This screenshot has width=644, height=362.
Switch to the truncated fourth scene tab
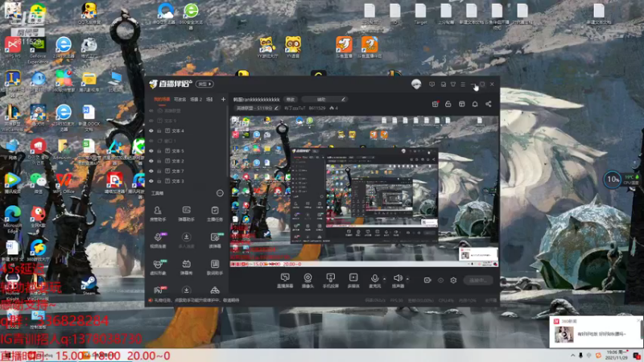pyautogui.click(x=209, y=99)
